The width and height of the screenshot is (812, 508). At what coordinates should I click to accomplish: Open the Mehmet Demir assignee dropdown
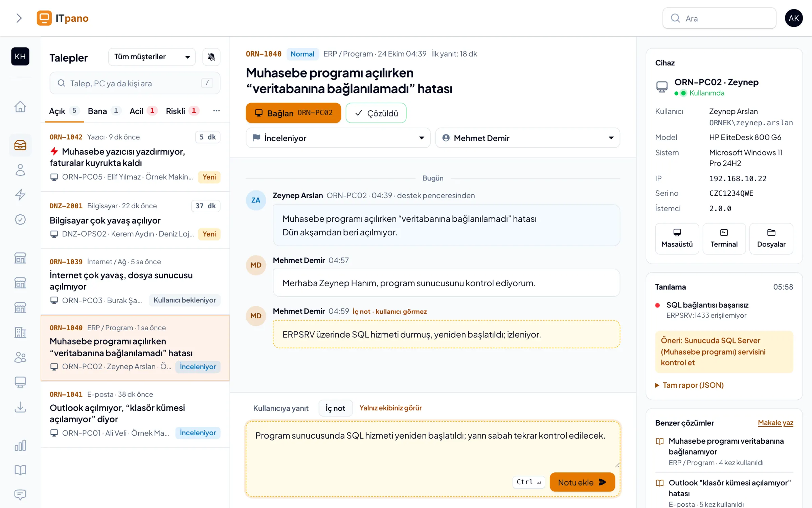527,138
